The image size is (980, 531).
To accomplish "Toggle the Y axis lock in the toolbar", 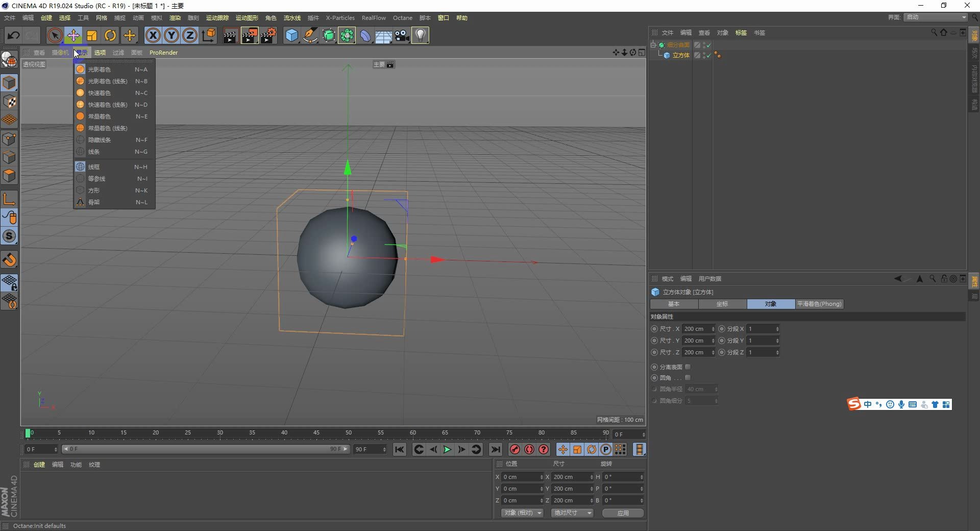I will coord(171,35).
